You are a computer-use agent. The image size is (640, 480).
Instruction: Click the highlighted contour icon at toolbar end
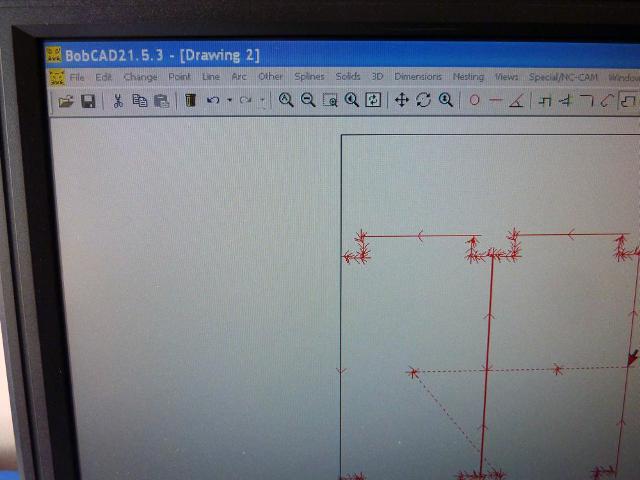point(629,101)
